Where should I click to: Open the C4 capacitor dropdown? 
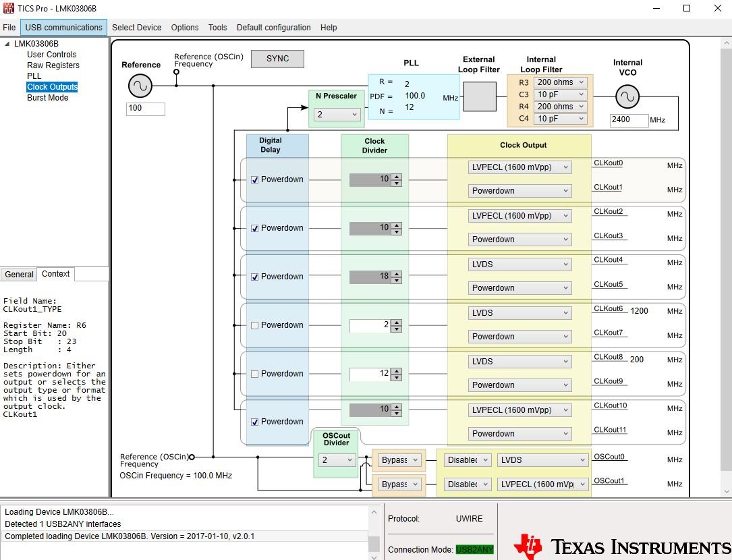tap(560, 119)
